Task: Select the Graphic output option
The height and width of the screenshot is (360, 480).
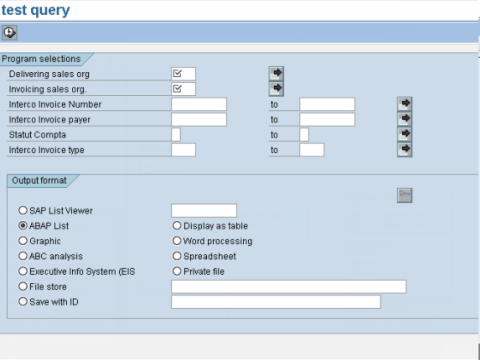Action: point(23,241)
